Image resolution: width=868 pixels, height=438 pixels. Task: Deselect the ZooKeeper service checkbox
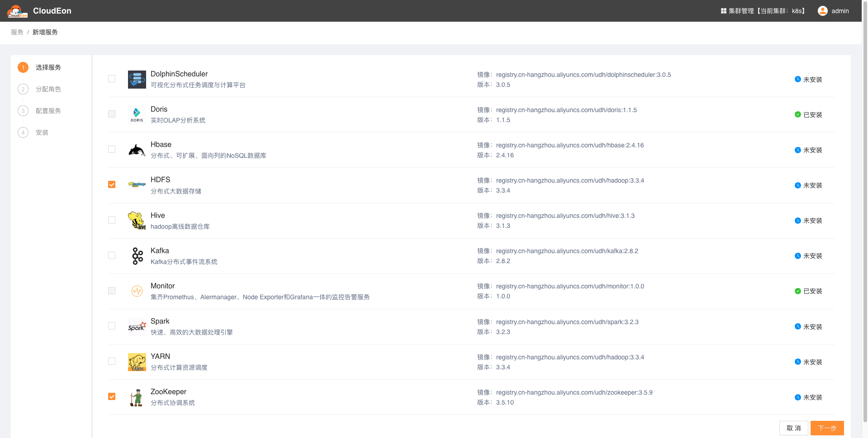point(112,396)
